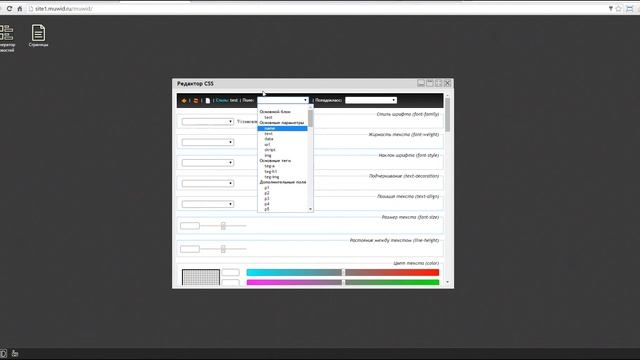Select the highlighted 'name' option in list
This screenshot has width=640, height=360.
(282, 128)
